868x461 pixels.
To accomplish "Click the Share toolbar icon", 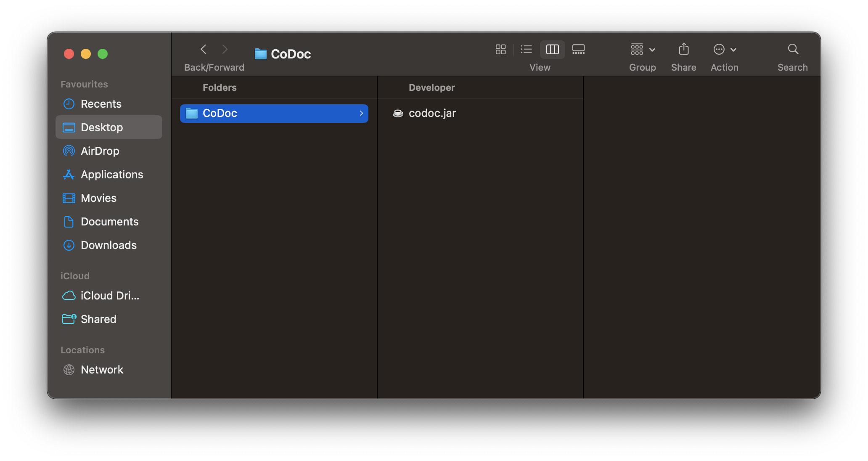I will (684, 49).
